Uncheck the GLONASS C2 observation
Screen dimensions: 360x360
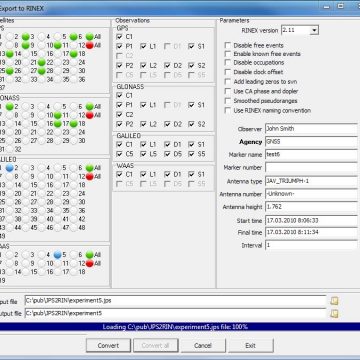point(120,114)
